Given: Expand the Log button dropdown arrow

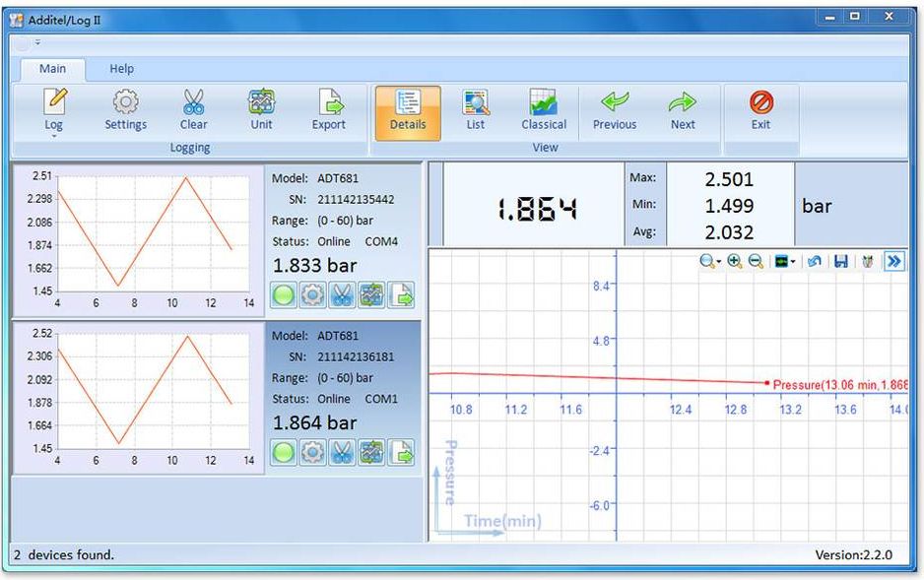Looking at the screenshot, I should [x=54, y=137].
